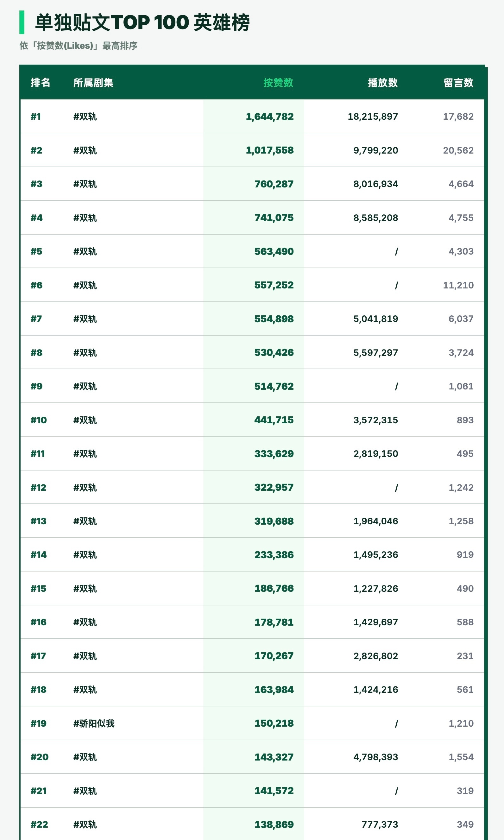Select the 排名 column header
Image resolution: width=504 pixels, height=840 pixels.
(x=41, y=83)
